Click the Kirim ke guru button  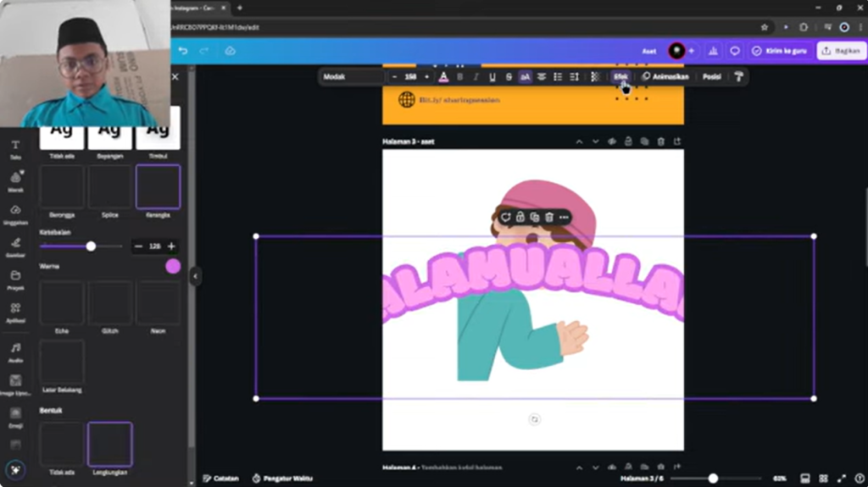pyautogui.click(x=778, y=51)
